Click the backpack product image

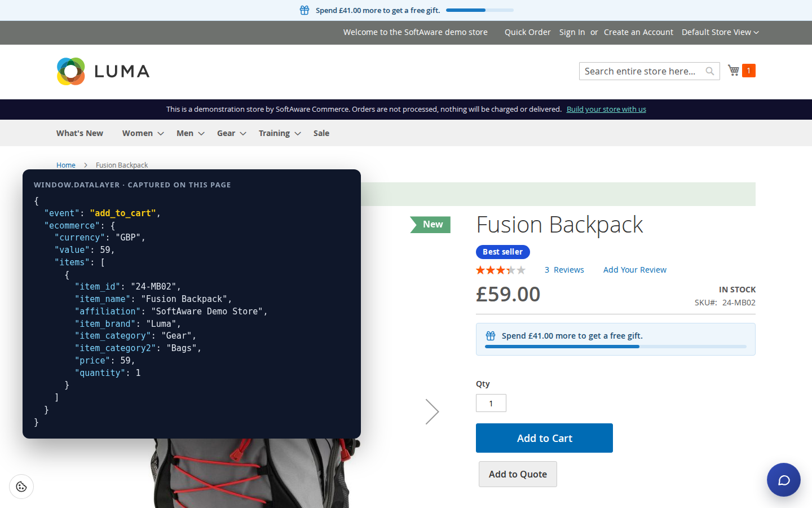point(254,473)
